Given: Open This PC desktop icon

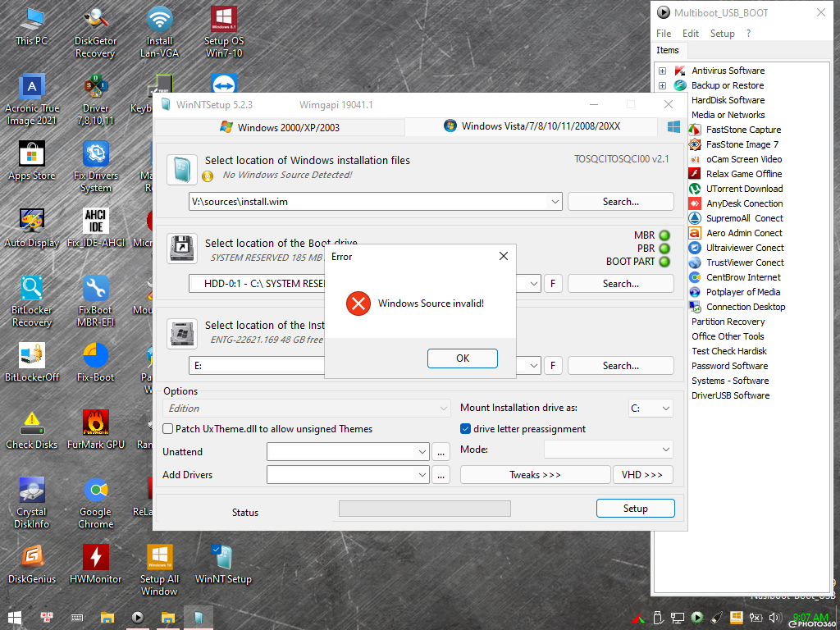Looking at the screenshot, I should 32,27.
